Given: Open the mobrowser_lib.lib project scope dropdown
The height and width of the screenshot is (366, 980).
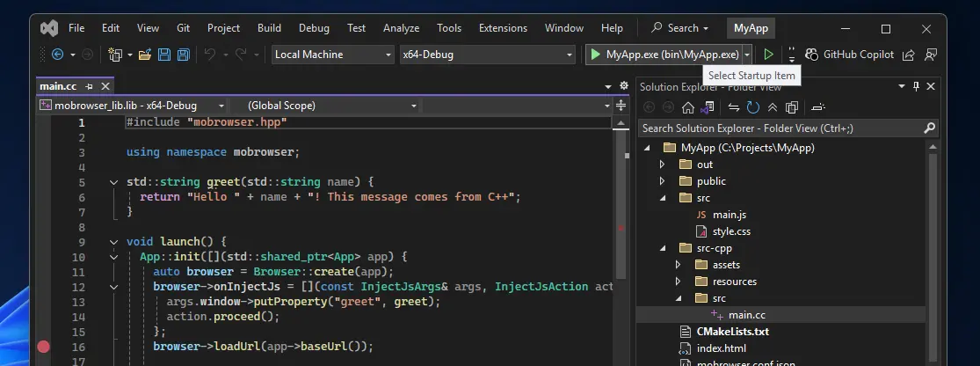Looking at the screenshot, I should (132, 105).
